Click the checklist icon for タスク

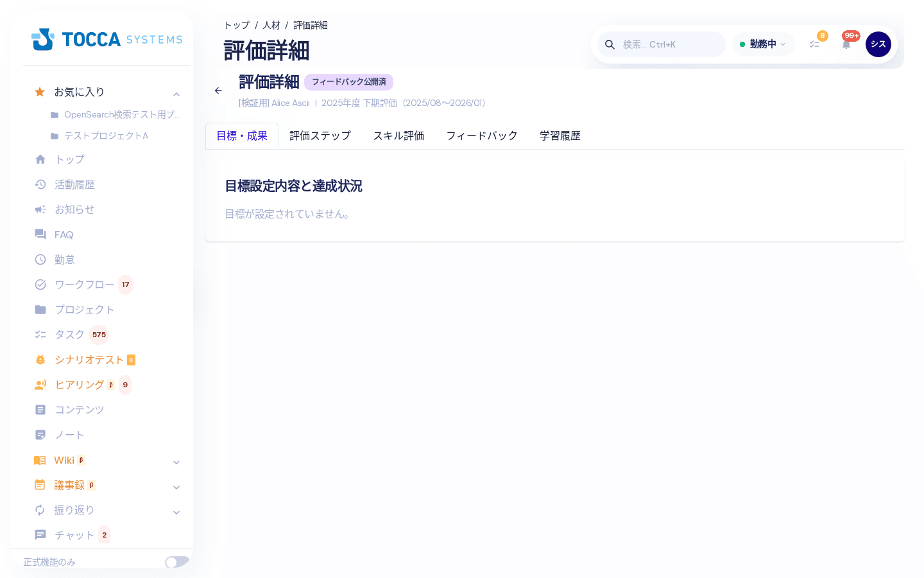[40, 335]
